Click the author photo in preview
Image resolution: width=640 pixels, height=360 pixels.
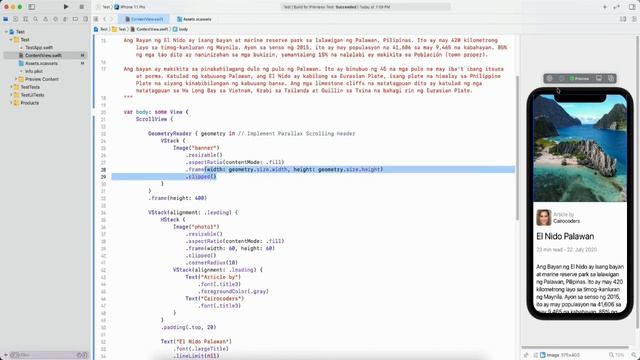click(543, 218)
